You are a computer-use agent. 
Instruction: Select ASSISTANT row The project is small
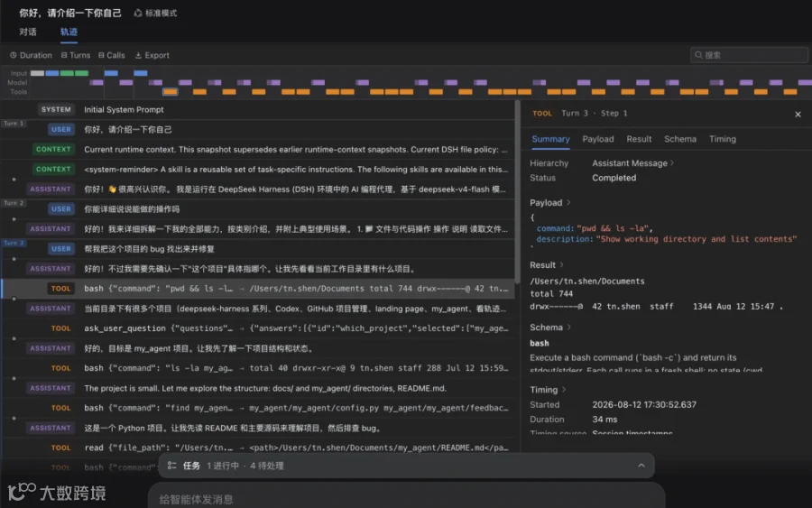tap(258, 388)
